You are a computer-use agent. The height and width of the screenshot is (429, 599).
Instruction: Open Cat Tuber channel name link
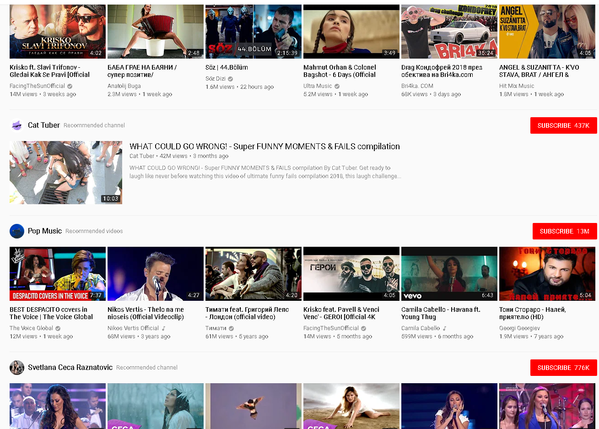point(44,125)
